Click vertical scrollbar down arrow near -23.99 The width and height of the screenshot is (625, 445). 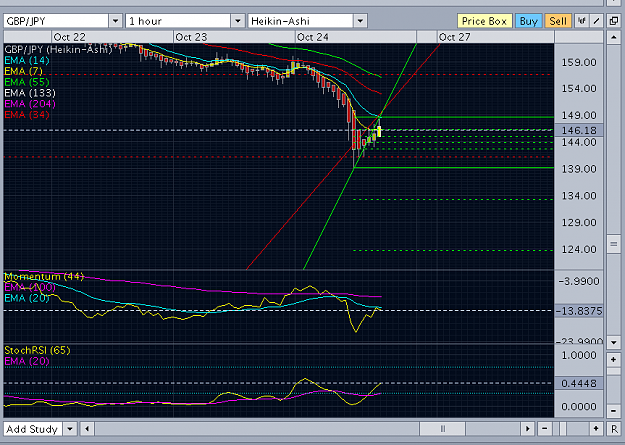click(x=614, y=342)
